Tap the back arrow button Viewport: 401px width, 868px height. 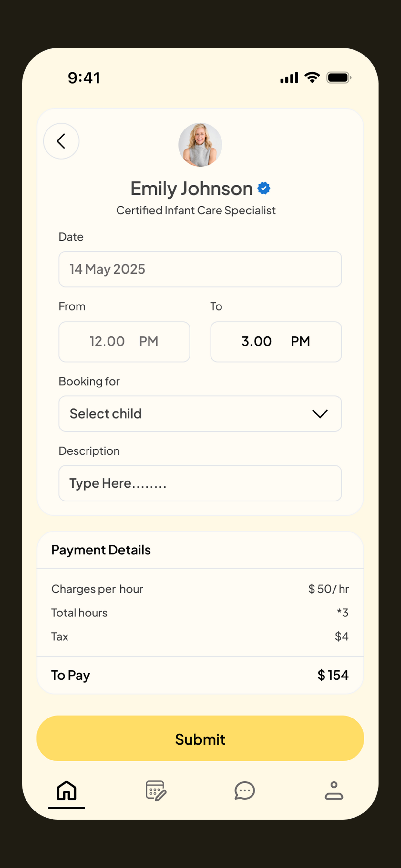(x=61, y=141)
